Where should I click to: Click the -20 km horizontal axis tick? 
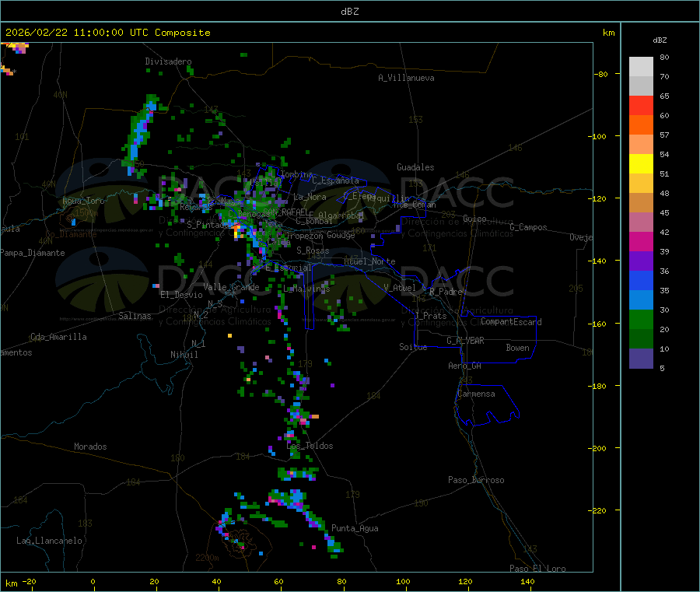(29, 581)
